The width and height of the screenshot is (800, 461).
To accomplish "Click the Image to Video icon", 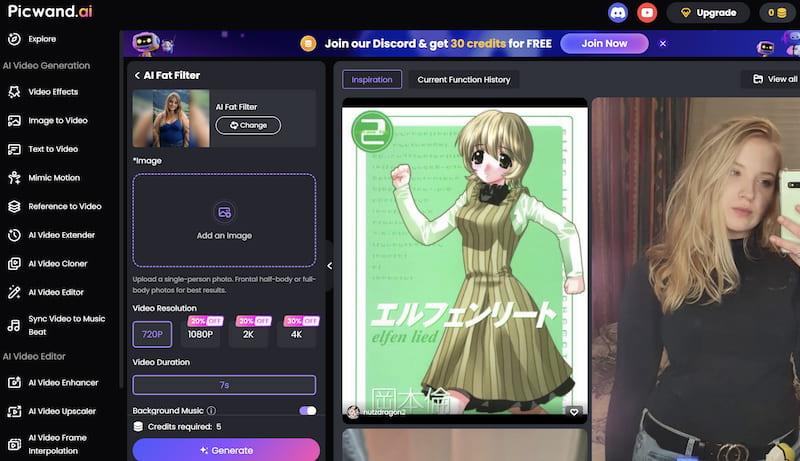I will 14,120.
